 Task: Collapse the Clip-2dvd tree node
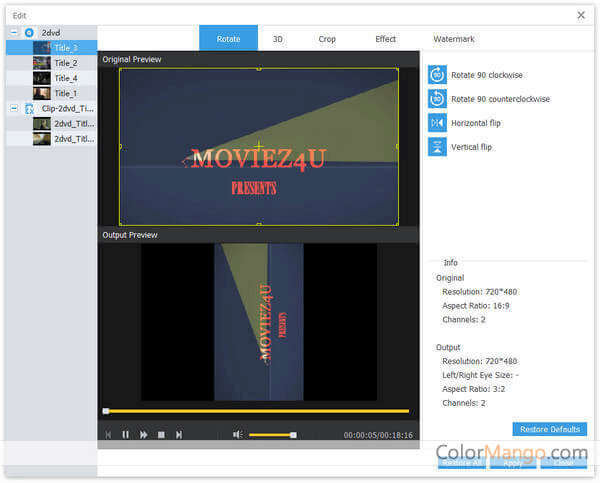[x=14, y=108]
